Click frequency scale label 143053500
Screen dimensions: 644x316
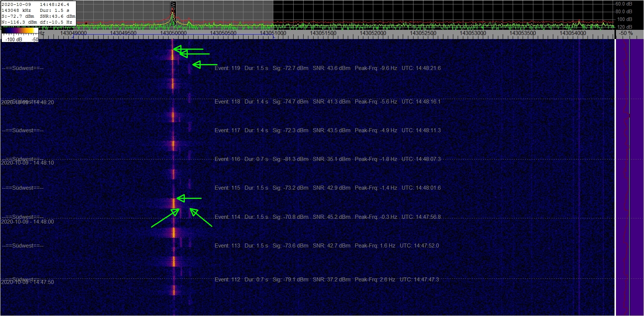tap(523, 33)
